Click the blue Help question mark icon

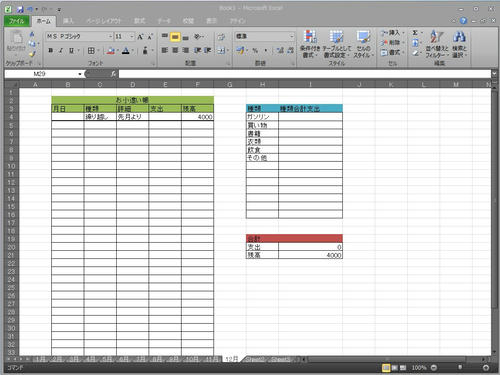click(463, 21)
